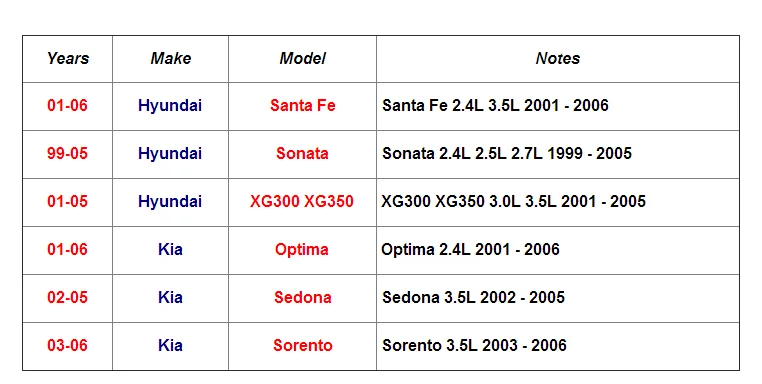762x384 pixels.
Task: Select the Sorento model cell
Action: (302, 346)
